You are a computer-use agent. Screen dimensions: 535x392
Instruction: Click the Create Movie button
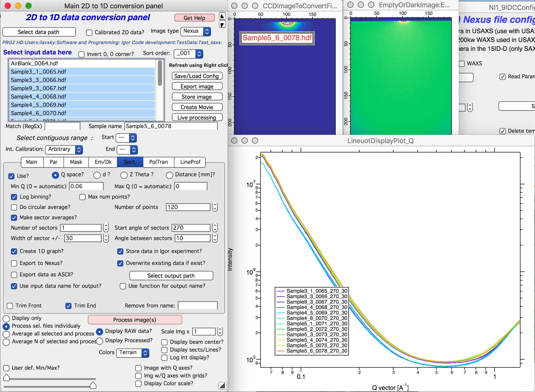point(197,107)
